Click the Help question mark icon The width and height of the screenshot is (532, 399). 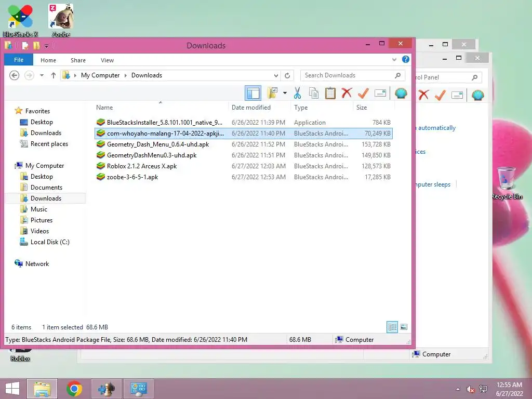click(x=405, y=59)
